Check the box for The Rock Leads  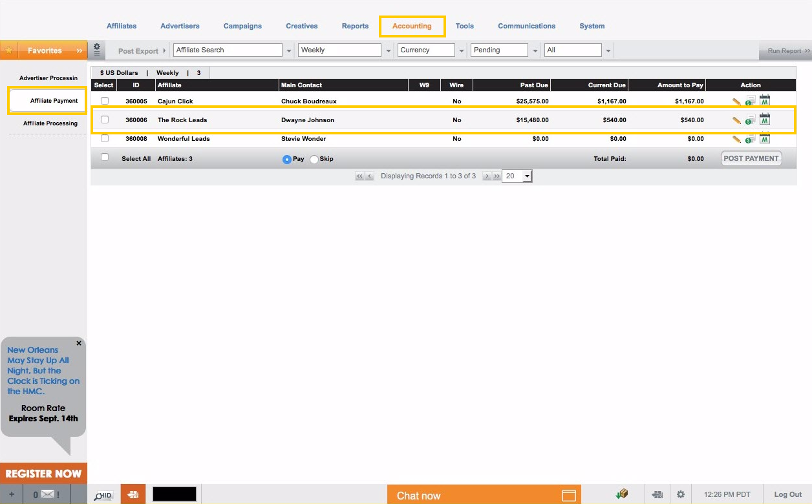coord(105,120)
